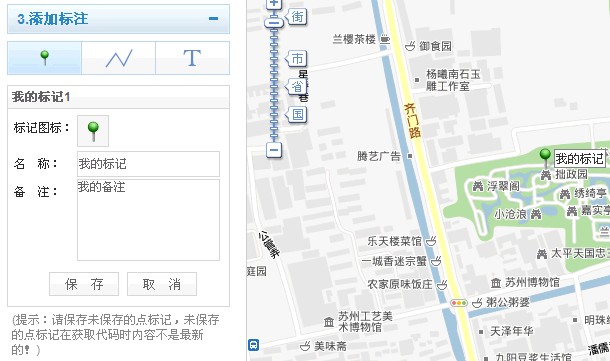Viewport: 610px width, 361px height.
Task: Cancel marker editing with 取消
Action: pos(162,284)
